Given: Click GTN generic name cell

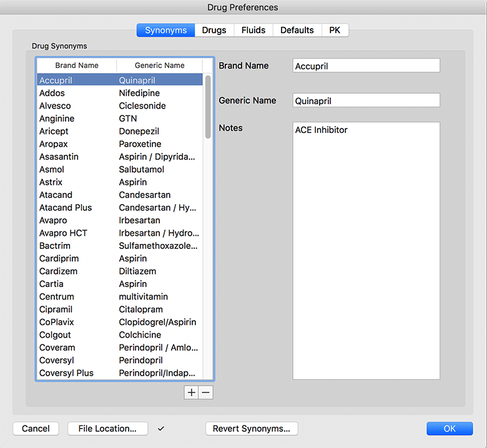Looking at the screenshot, I should tap(128, 119).
